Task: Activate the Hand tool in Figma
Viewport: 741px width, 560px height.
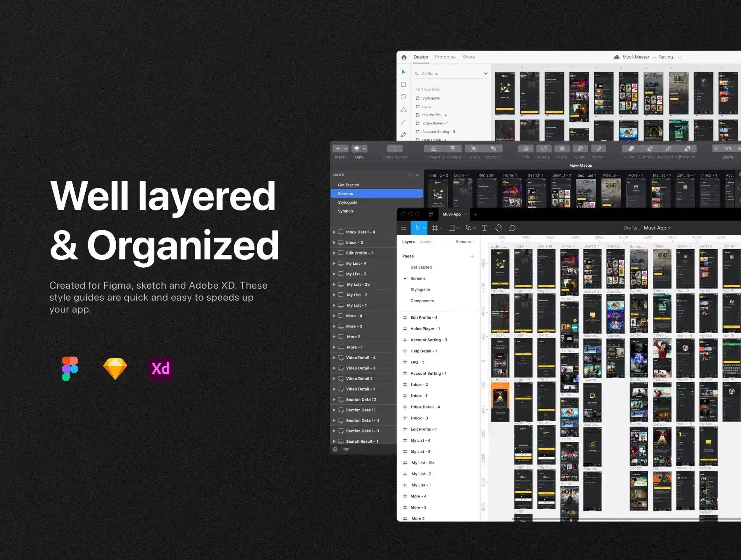Action: click(498, 228)
